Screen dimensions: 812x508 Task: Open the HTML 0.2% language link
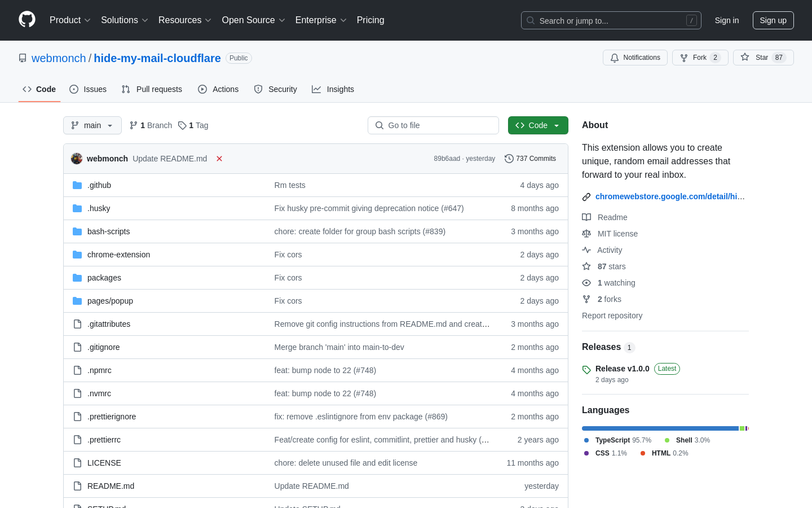point(664,453)
